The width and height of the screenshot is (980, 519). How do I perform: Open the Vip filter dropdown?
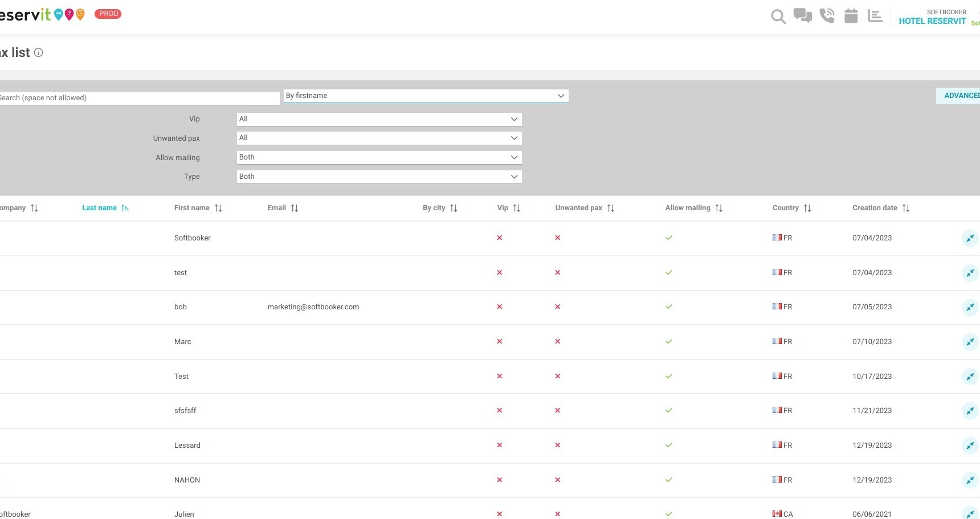(x=379, y=119)
